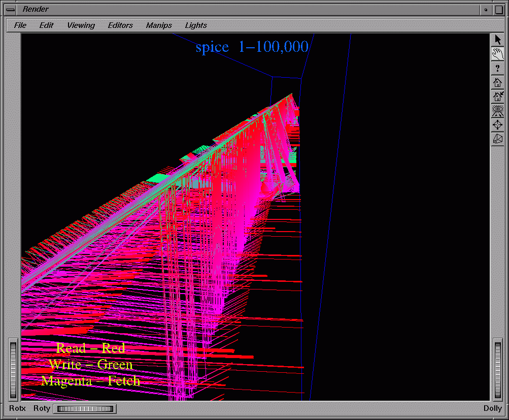Open the Viewing menu
Screen dimensions: 509x420
click(81, 25)
